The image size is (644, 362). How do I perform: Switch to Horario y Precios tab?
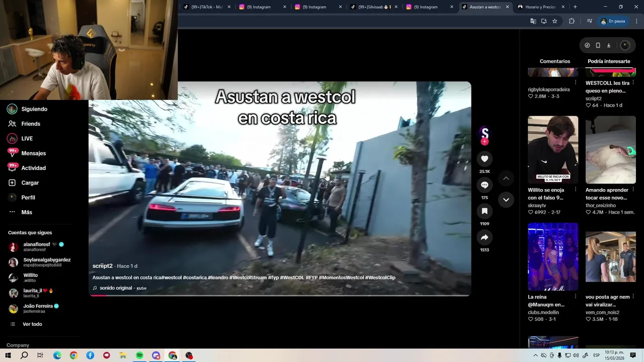pyautogui.click(x=540, y=7)
